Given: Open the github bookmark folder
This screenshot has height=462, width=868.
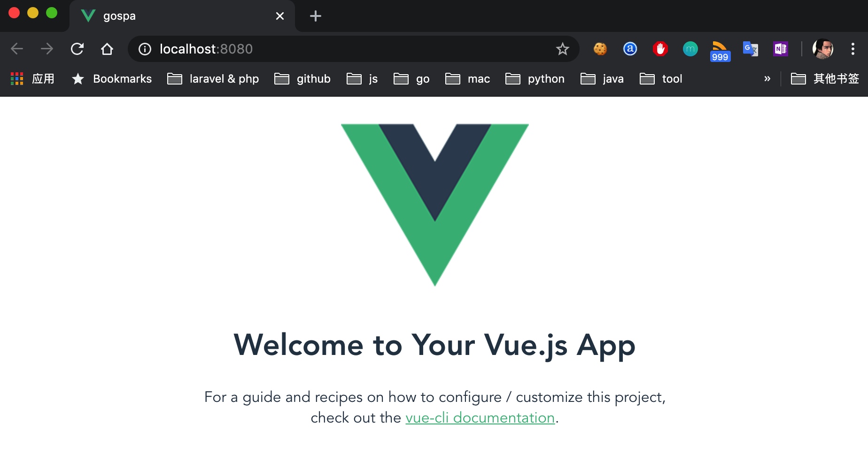Looking at the screenshot, I should 302,79.
